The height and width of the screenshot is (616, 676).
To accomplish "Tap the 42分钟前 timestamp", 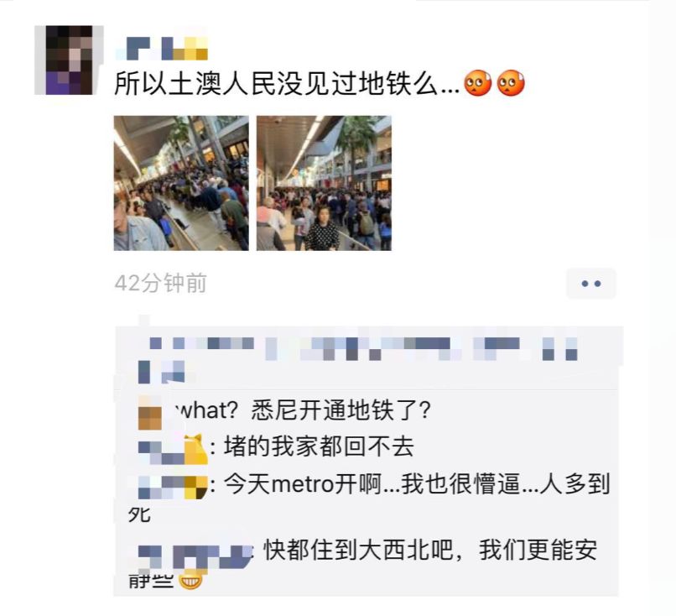I will pos(160,284).
